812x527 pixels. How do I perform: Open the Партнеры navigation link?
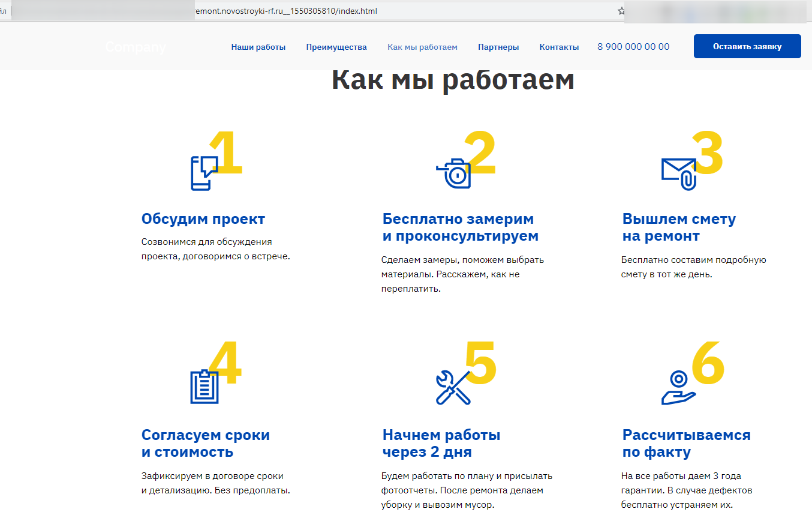pos(498,47)
